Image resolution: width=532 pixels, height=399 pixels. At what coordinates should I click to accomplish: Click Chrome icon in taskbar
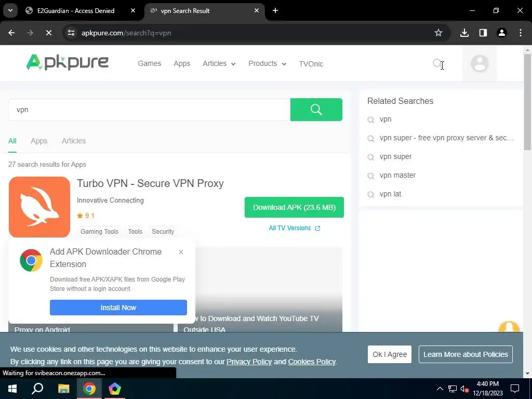[x=89, y=389]
